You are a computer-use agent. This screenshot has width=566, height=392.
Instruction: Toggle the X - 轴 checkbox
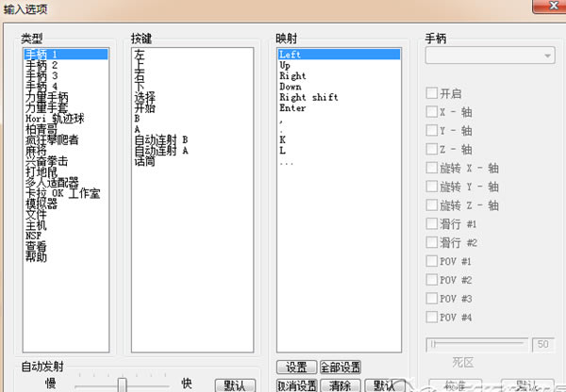(433, 112)
